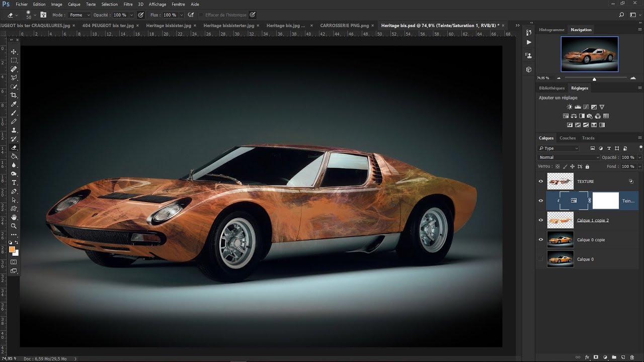Viewport: 644px width, 362px height.
Task: Open the Calques panel options menu
Action: 639,138
